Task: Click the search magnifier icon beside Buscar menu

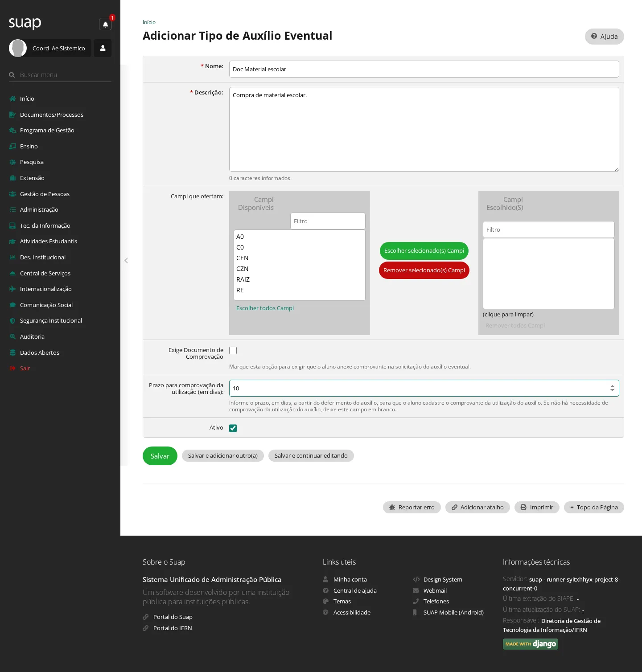Action: point(12,75)
